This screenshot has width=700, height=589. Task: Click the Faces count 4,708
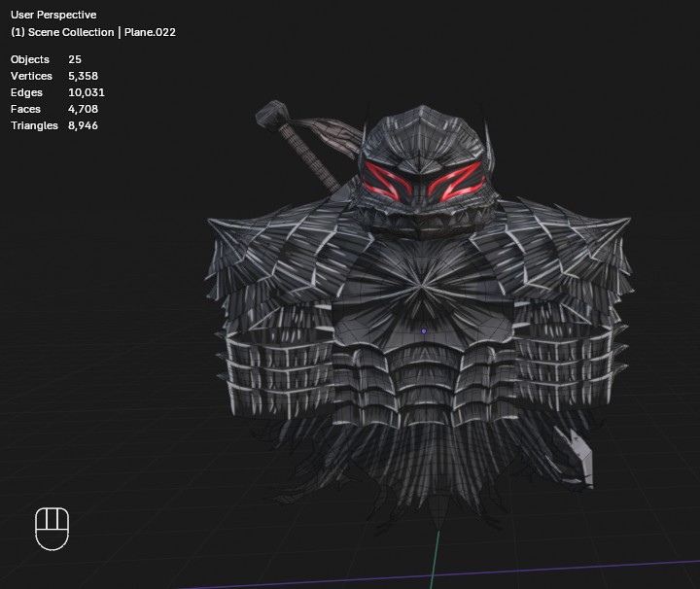83,109
